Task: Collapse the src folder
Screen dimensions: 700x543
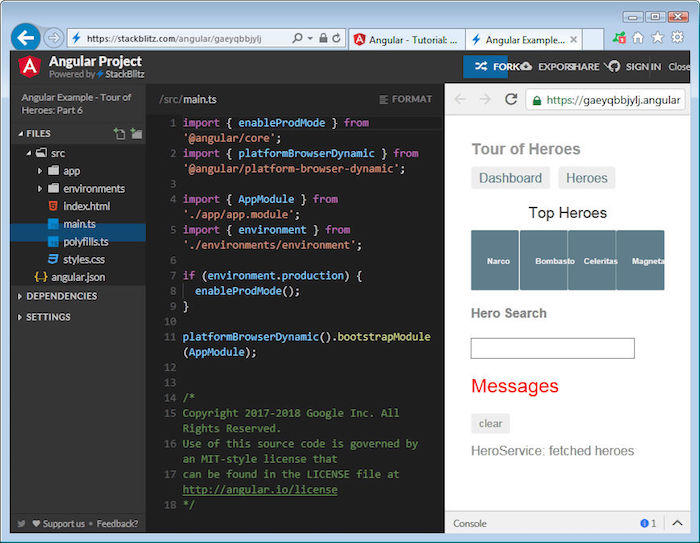Action: pyautogui.click(x=29, y=153)
